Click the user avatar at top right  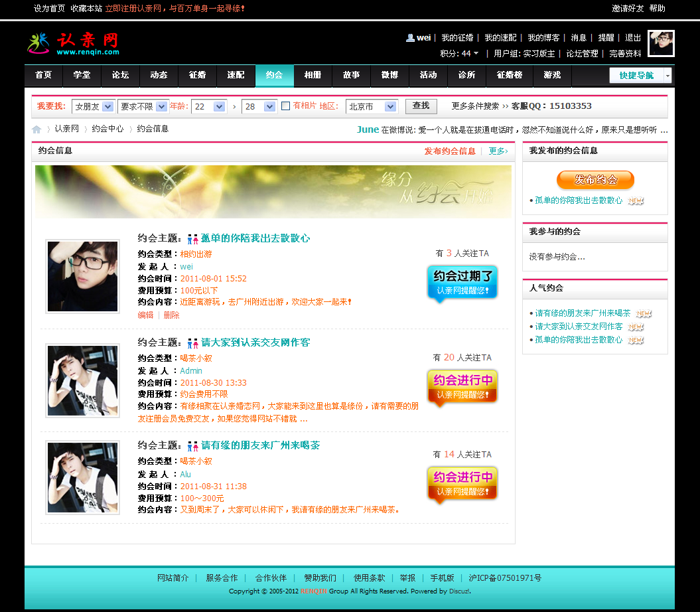[x=660, y=44]
